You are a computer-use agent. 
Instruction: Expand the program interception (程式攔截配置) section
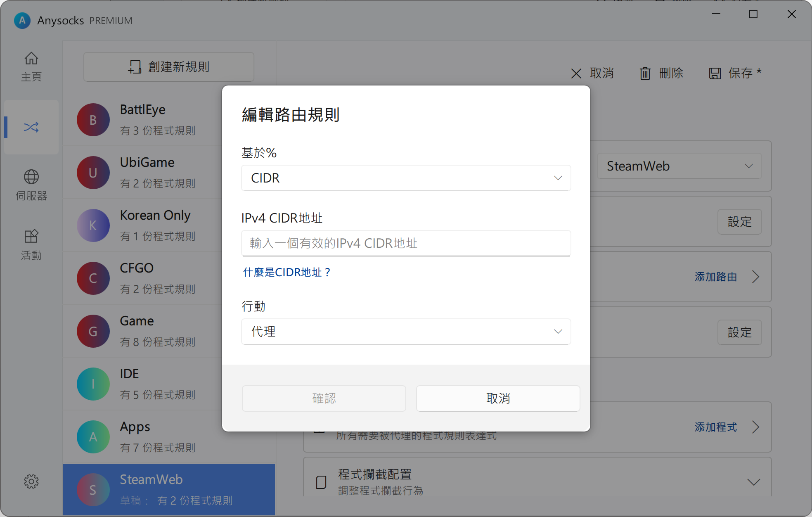point(753,482)
